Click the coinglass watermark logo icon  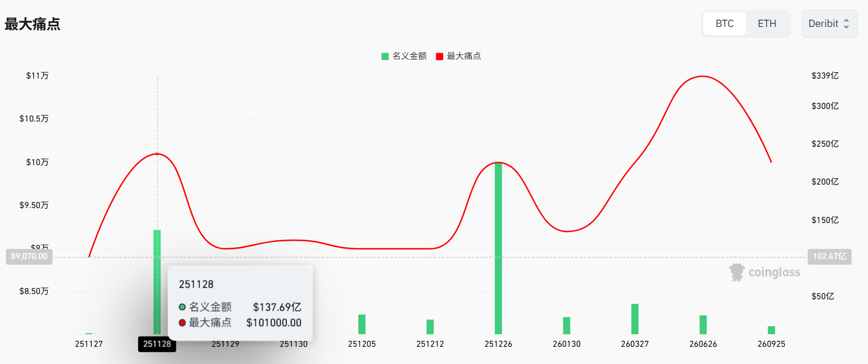point(737,273)
